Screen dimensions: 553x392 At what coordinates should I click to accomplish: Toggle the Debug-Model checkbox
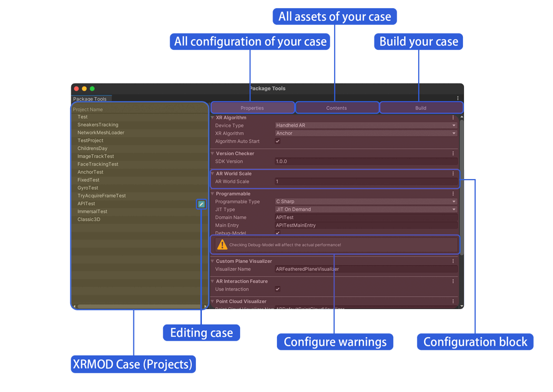[x=278, y=233]
